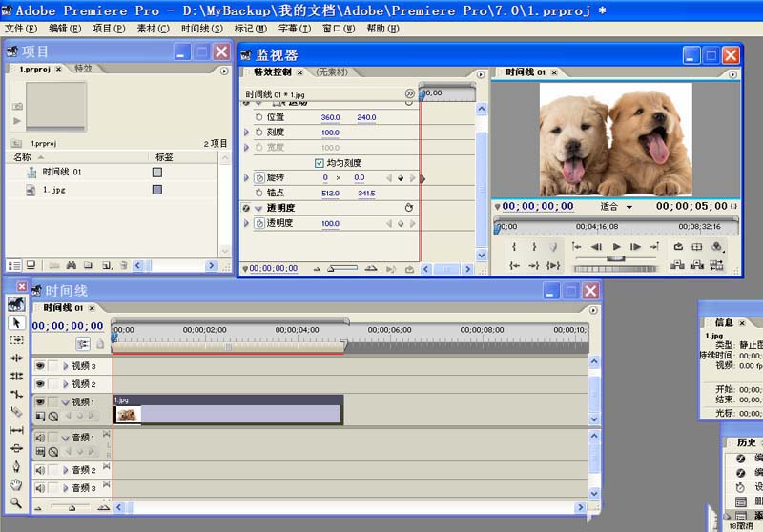Open 编辑(E) menu
Viewport: 763px width, 532px height.
(x=65, y=29)
